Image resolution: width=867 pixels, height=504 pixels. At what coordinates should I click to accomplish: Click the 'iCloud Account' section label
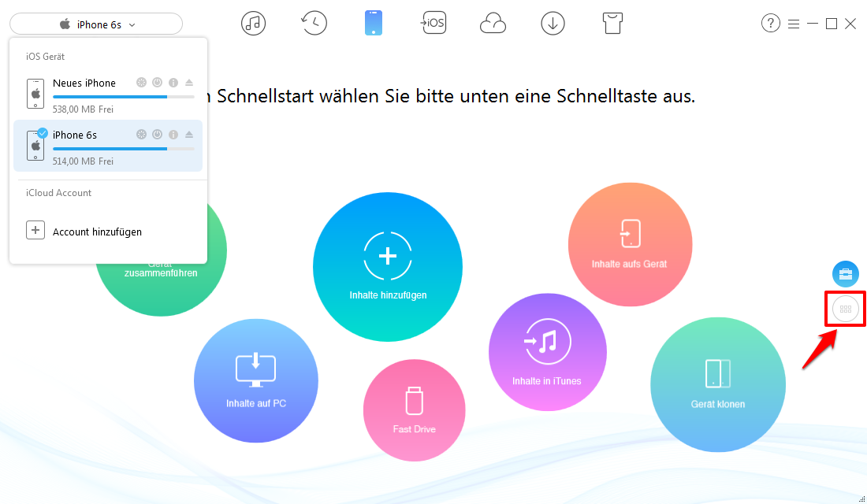pyautogui.click(x=58, y=193)
